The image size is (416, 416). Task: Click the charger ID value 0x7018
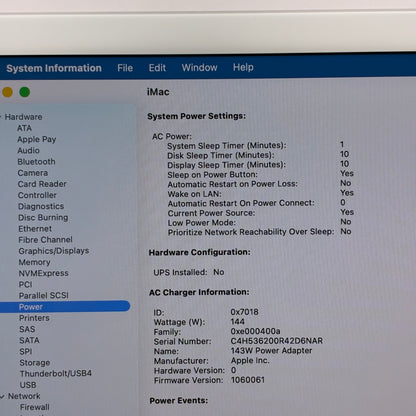point(244,312)
